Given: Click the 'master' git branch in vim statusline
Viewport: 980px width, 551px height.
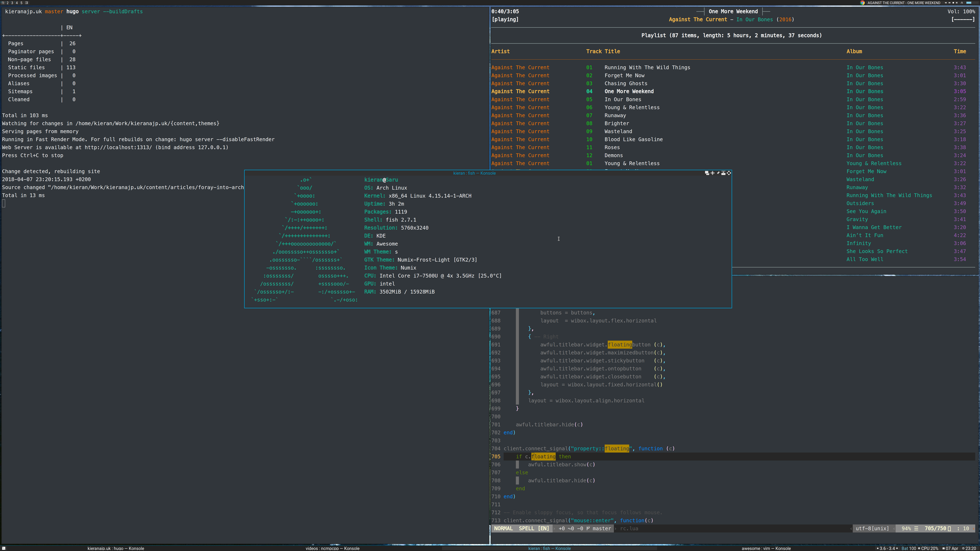Looking at the screenshot, I should tap(601, 529).
